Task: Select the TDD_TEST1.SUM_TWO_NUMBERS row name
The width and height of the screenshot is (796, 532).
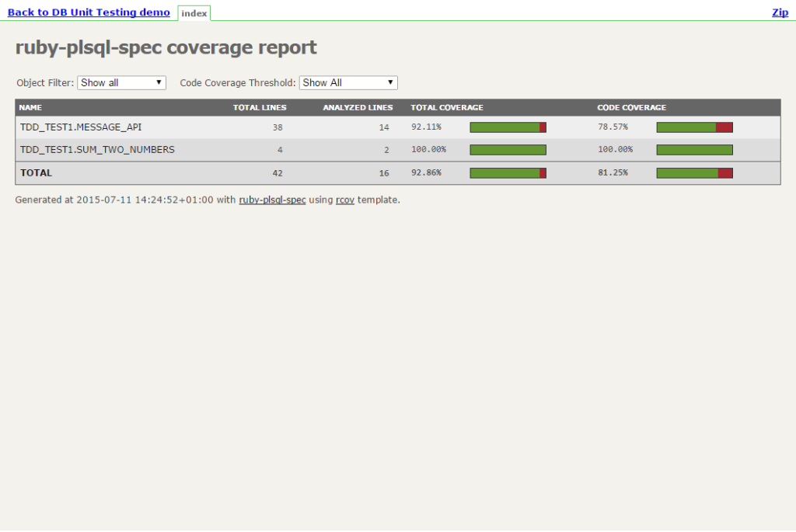Action: [97, 150]
